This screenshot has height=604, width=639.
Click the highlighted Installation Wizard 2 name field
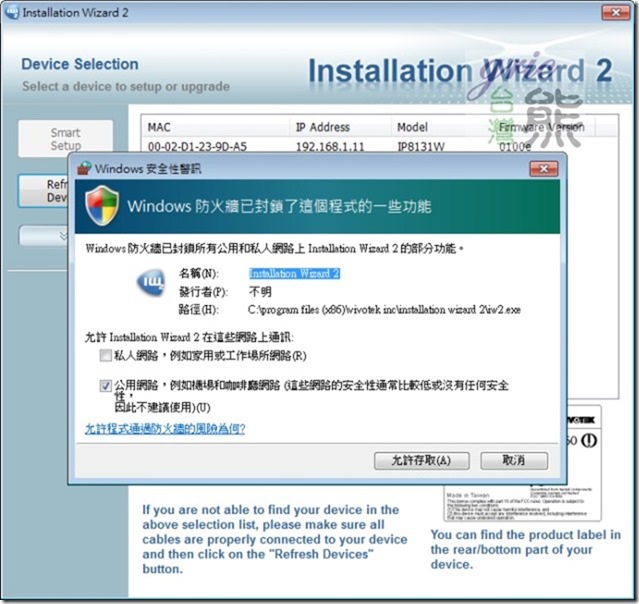point(294,273)
